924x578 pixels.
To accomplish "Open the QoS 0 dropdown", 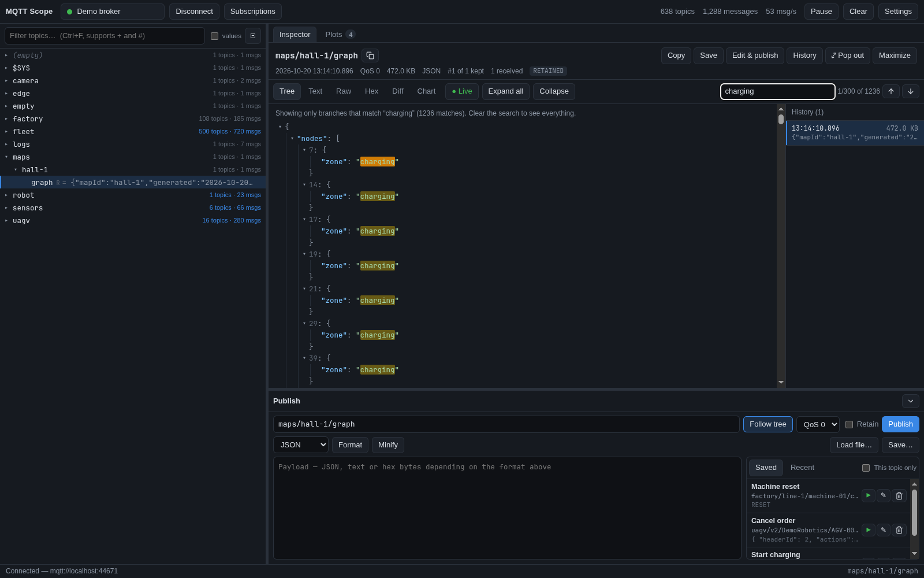I will (x=818, y=424).
